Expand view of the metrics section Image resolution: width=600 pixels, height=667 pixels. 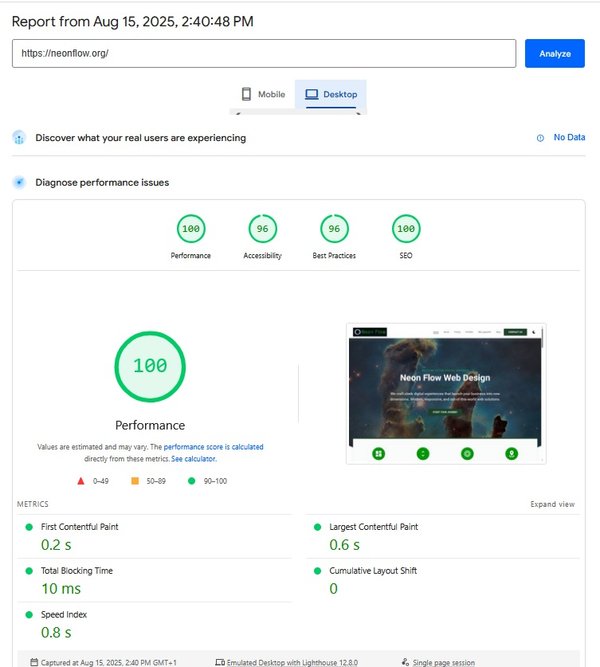[552, 504]
